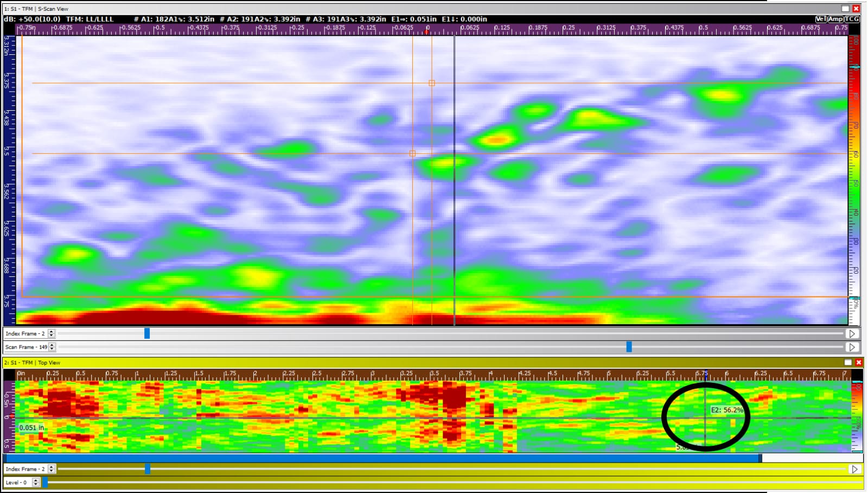Click the A2 3.392in readout
Image resolution: width=868 pixels, height=493 pixels.
click(260, 19)
